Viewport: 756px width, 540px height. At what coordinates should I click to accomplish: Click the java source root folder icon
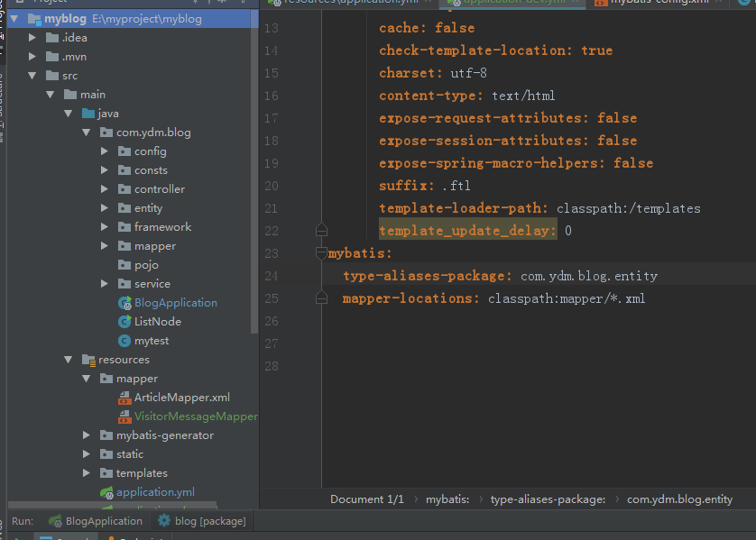(x=88, y=114)
